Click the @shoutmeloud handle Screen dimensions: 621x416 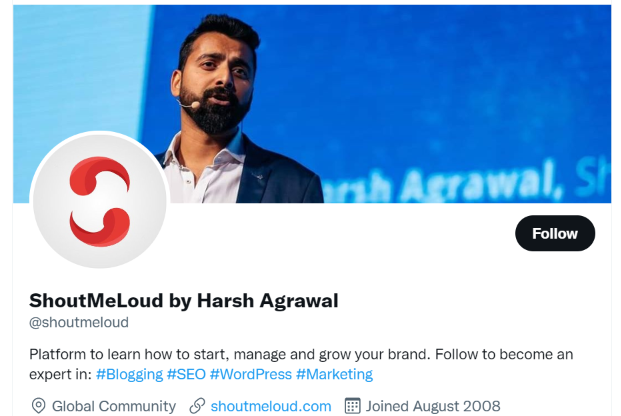click(x=79, y=322)
